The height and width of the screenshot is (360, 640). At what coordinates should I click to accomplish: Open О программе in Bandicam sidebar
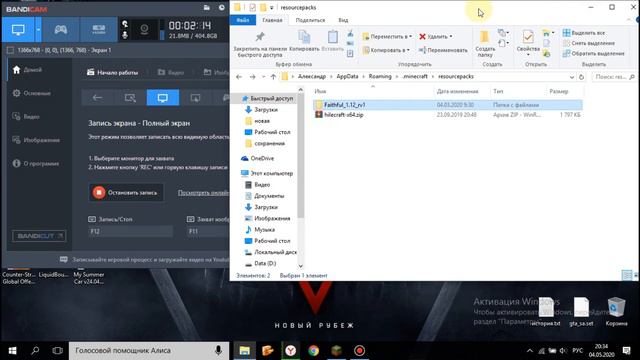pyautogui.click(x=36, y=163)
